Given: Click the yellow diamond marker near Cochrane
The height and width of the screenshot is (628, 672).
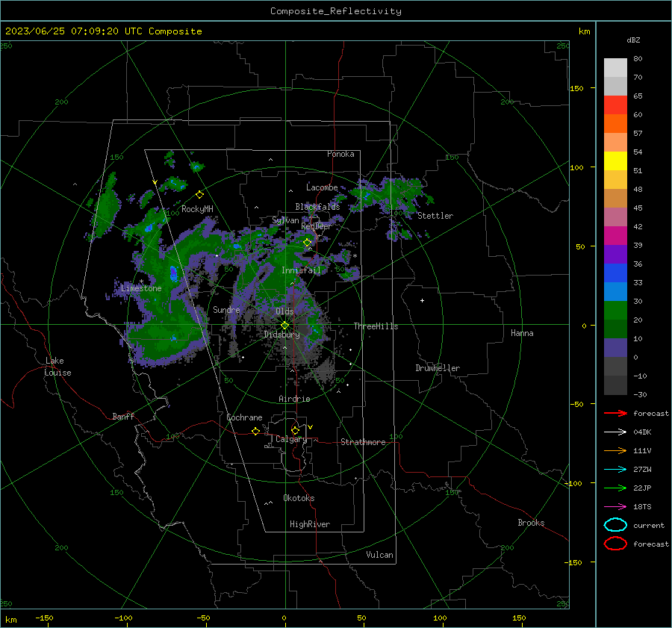Looking at the screenshot, I should tap(255, 431).
